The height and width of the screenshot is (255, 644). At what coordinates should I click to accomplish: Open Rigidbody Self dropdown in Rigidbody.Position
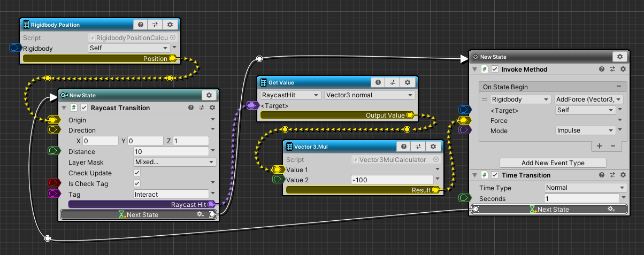[x=129, y=48]
